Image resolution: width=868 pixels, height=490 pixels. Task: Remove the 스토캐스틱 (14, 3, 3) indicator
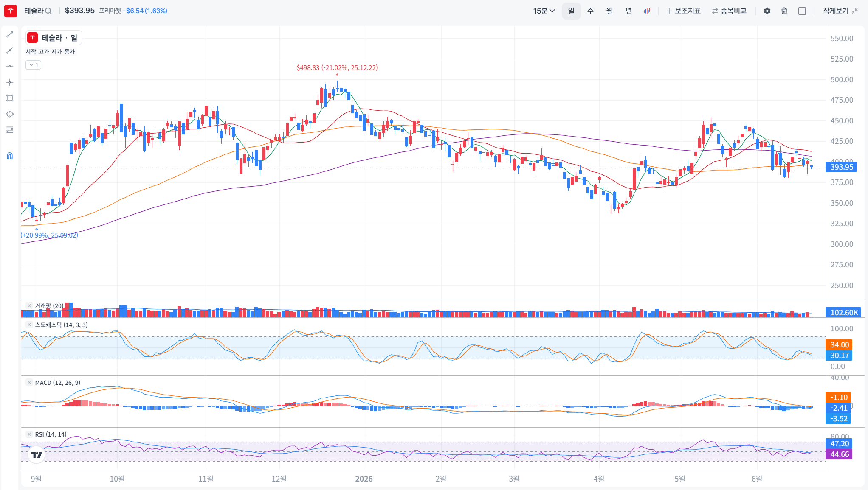pos(29,325)
